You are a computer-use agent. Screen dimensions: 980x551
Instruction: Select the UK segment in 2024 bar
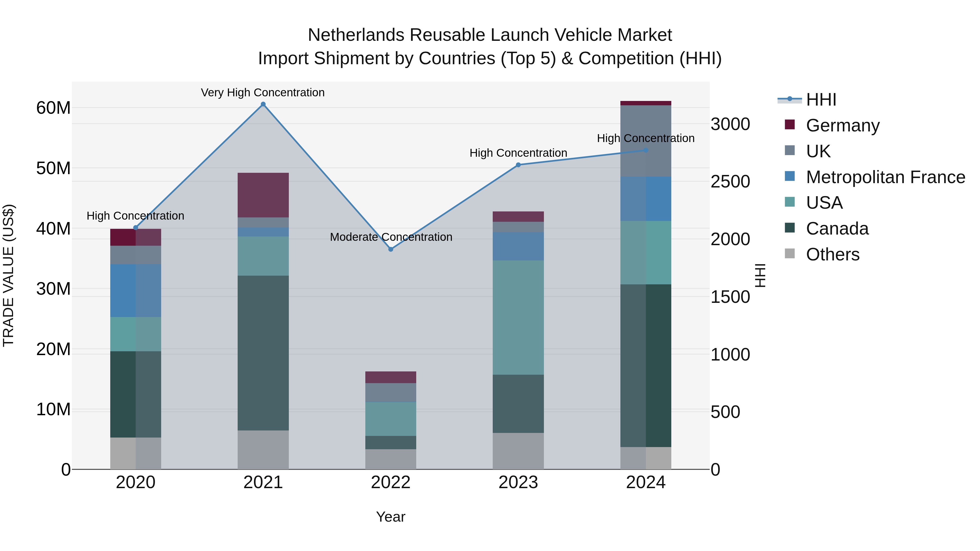point(646,141)
